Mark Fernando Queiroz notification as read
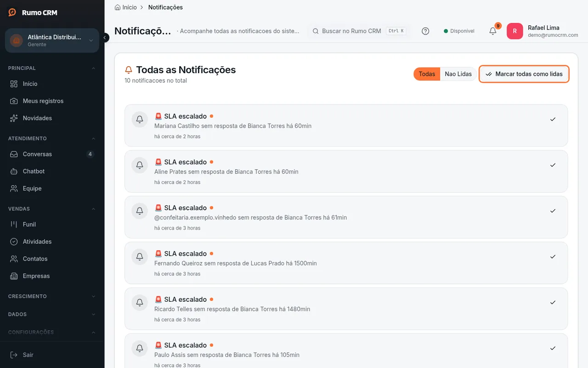This screenshot has height=368, width=588. point(553,256)
